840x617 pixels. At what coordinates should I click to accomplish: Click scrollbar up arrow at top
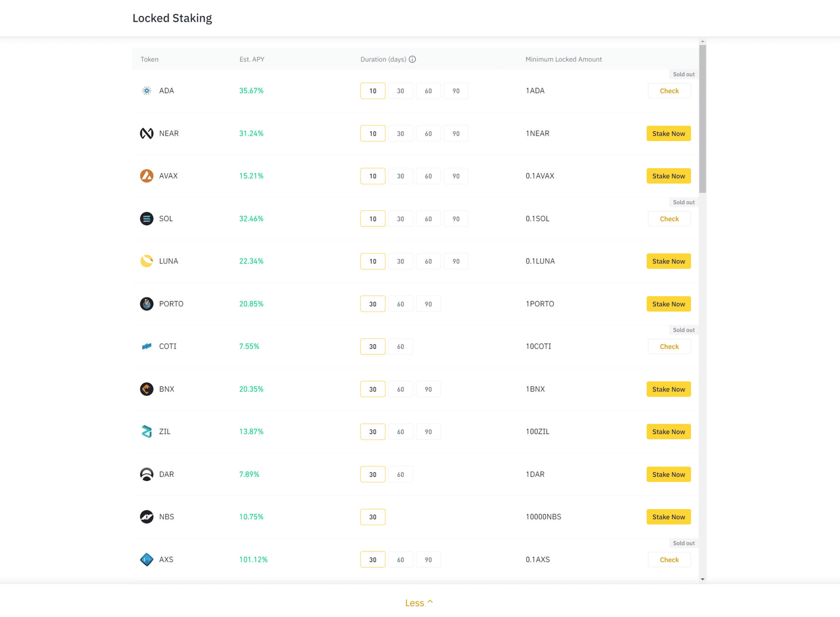[x=703, y=41]
